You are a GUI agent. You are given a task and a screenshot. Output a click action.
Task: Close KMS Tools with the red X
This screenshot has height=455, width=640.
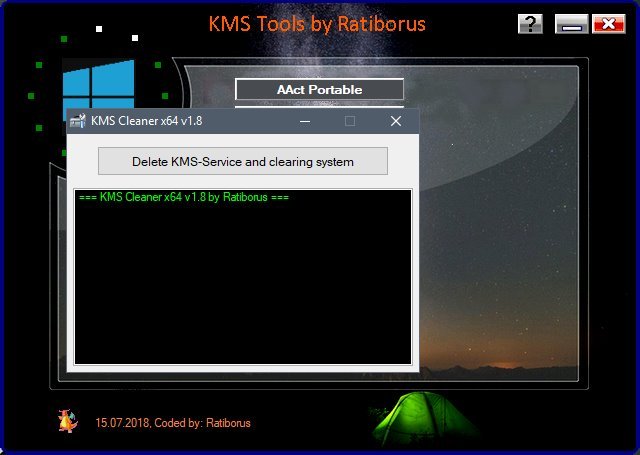[609, 24]
